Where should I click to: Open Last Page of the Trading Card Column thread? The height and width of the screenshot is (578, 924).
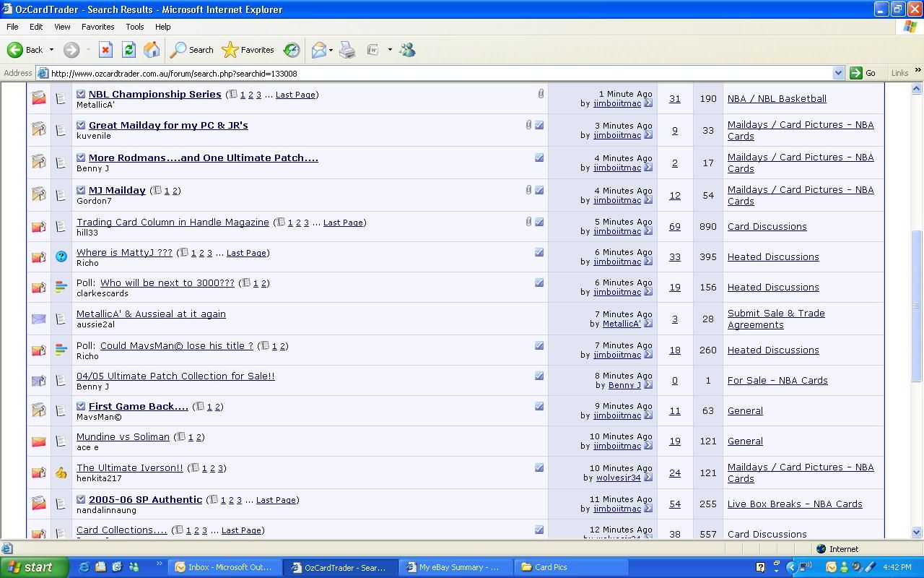(x=343, y=223)
